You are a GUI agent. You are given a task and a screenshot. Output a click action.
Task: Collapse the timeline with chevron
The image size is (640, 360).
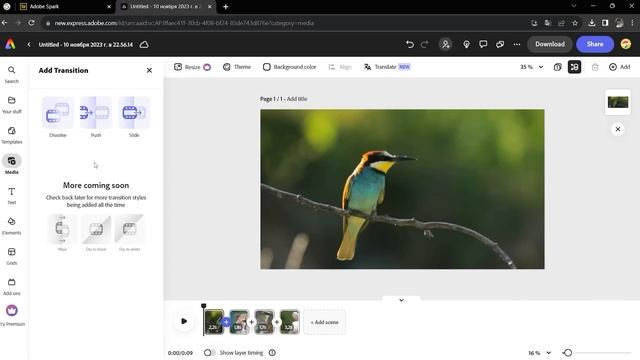pyautogui.click(x=401, y=300)
